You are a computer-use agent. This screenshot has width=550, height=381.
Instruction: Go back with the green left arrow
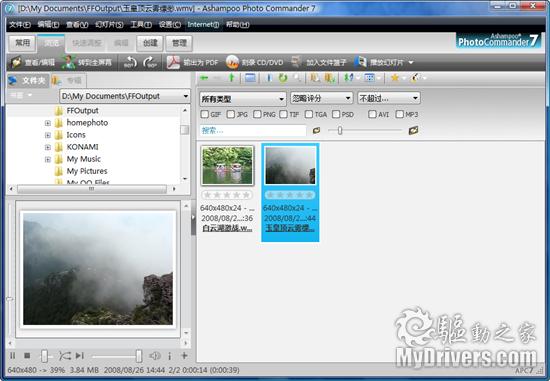tap(204, 78)
